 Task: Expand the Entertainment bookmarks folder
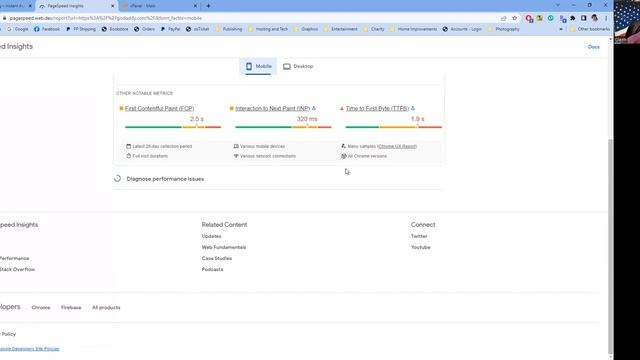click(340, 29)
